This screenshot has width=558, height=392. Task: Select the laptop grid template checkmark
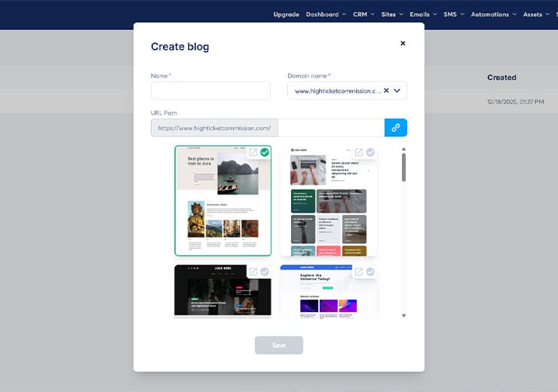click(x=370, y=152)
